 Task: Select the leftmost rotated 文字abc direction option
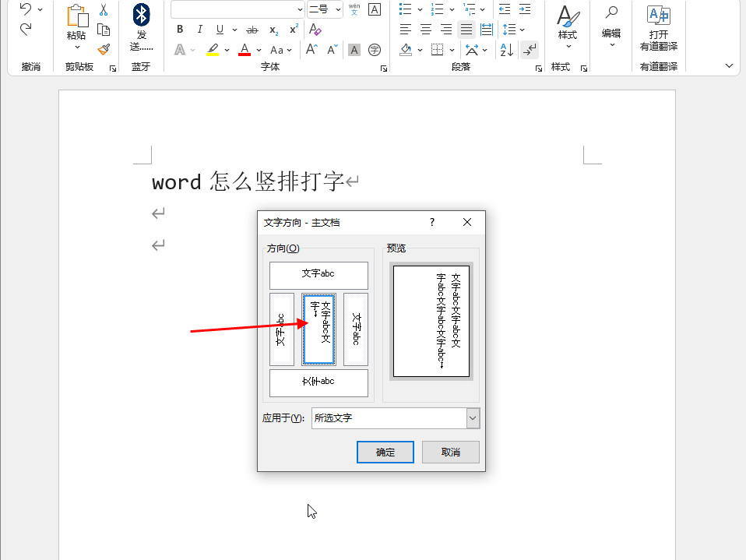pyautogui.click(x=282, y=329)
